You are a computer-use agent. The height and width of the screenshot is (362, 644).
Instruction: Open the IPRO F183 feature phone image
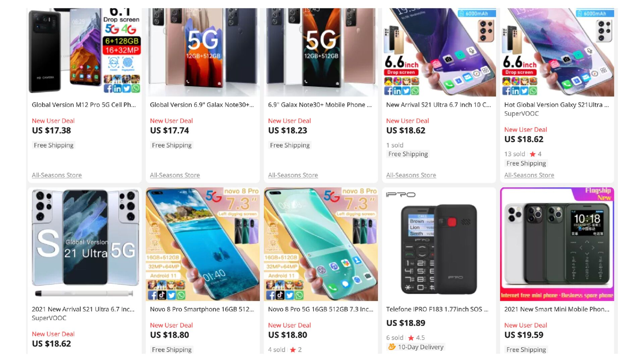pos(439,244)
